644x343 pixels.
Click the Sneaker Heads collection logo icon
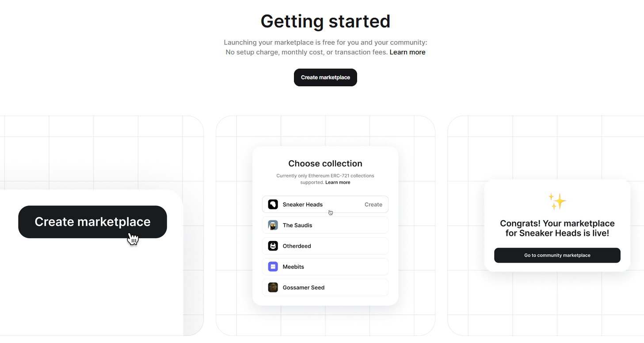[x=273, y=204]
